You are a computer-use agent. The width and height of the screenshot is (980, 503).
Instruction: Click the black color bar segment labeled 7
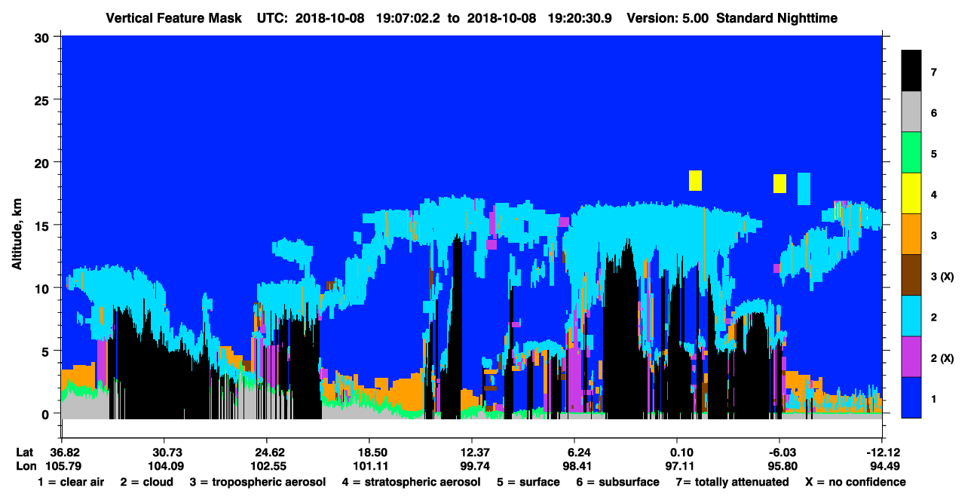(911, 71)
